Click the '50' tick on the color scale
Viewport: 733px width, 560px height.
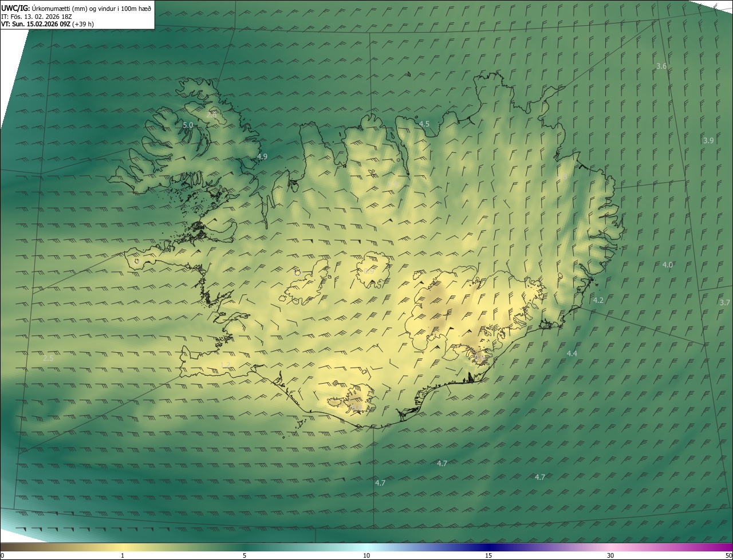pos(728,555)
